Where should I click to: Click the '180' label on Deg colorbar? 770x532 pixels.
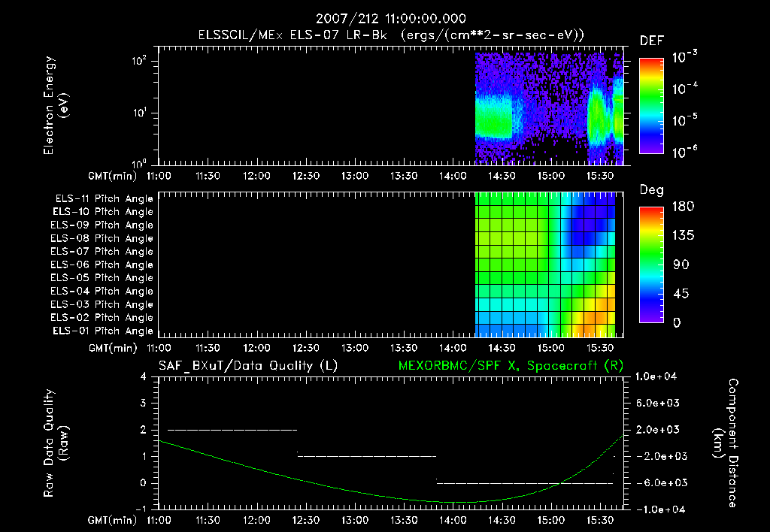(x=683, y=207)
